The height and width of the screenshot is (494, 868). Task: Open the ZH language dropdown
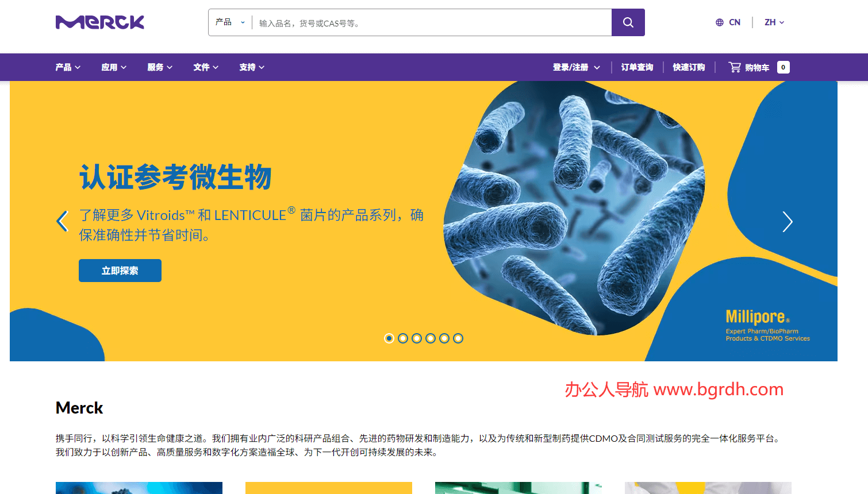tap(773, 22)
